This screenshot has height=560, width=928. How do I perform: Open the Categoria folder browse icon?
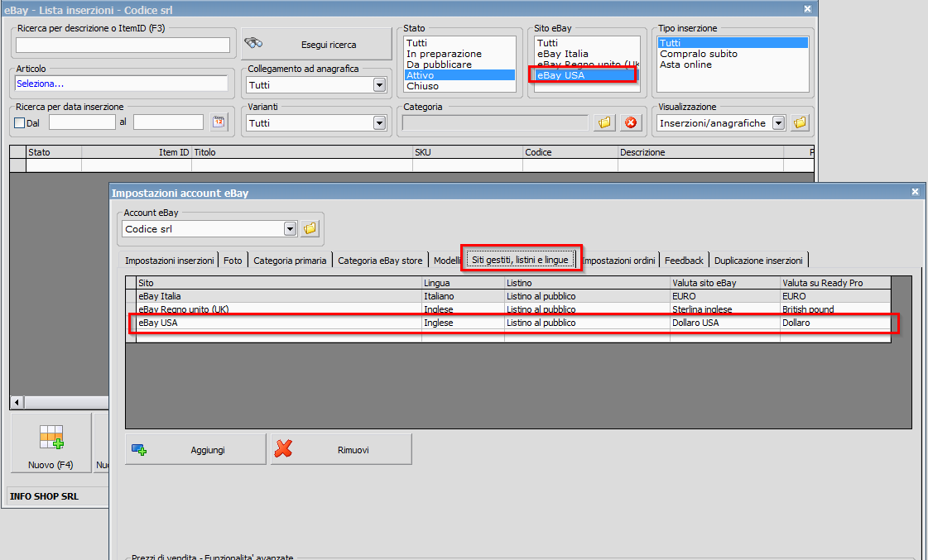tap(604, 122)
